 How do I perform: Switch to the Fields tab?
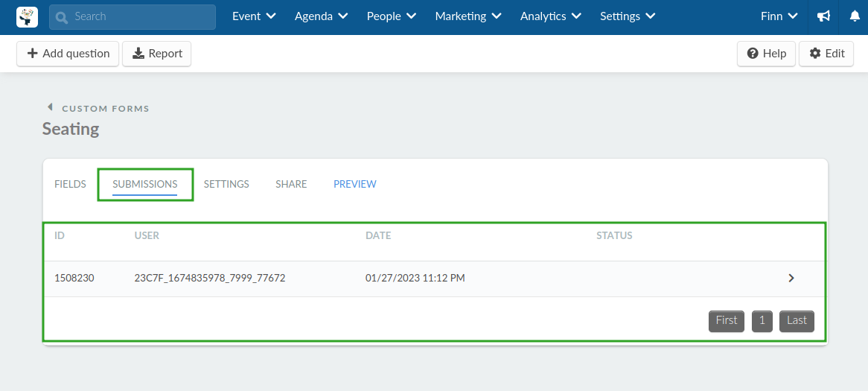pos(70,184)
